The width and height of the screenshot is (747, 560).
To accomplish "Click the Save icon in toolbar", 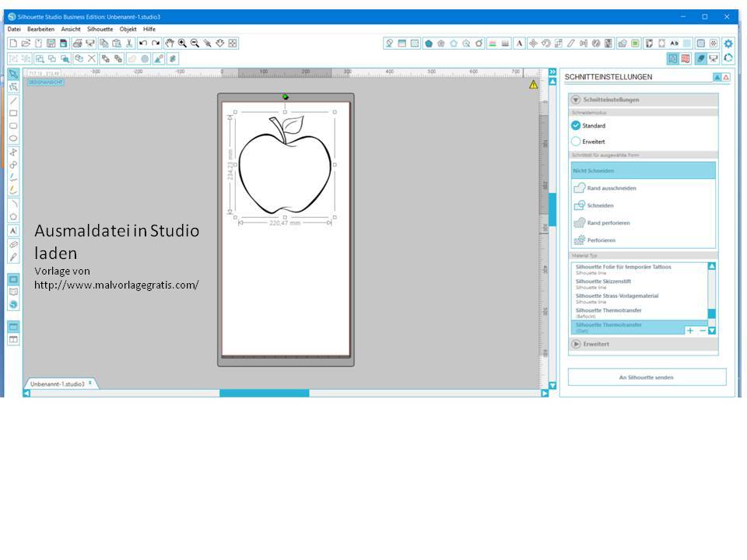I will pyautogui.click(x=51, y=44).
